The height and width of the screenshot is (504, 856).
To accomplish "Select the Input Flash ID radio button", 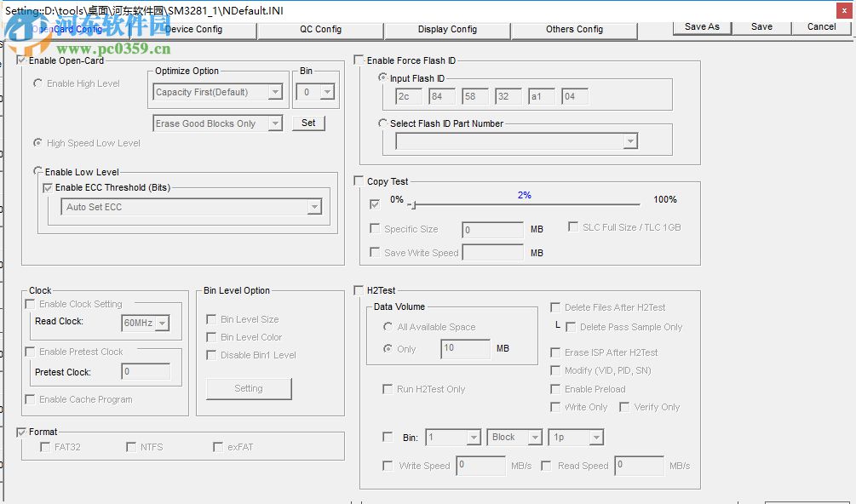I will pos(383,78).
